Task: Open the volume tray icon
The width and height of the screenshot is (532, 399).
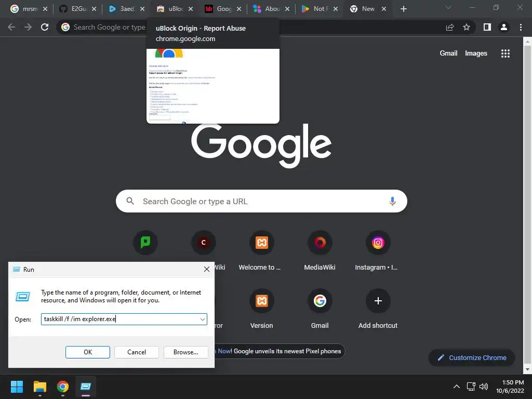Action: (484, 387)
